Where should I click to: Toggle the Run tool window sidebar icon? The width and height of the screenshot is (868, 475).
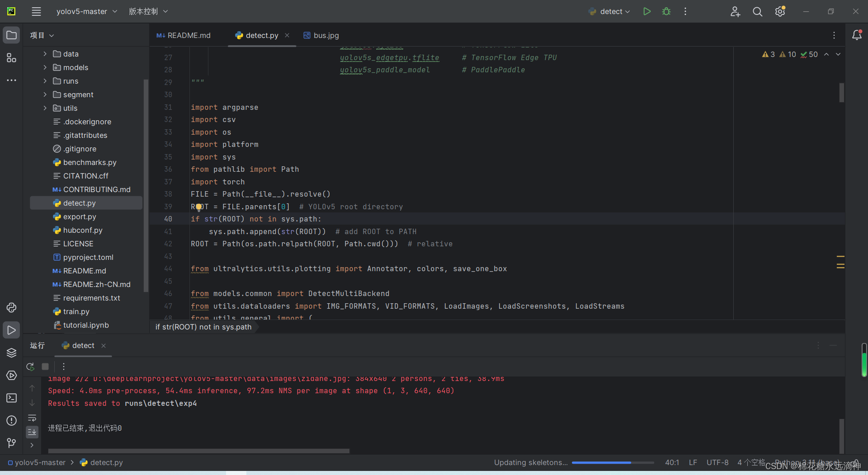pos(11,330)
